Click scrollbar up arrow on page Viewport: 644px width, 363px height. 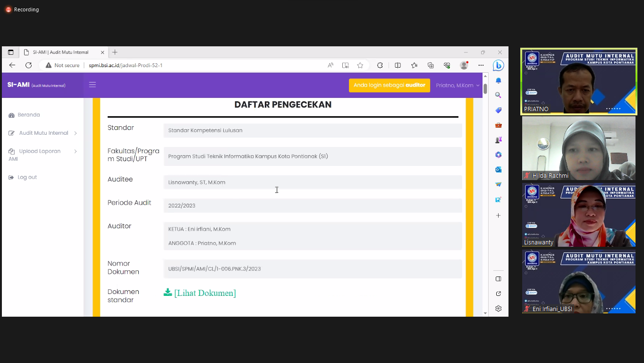pyautogui.click(x=485, y=76)
